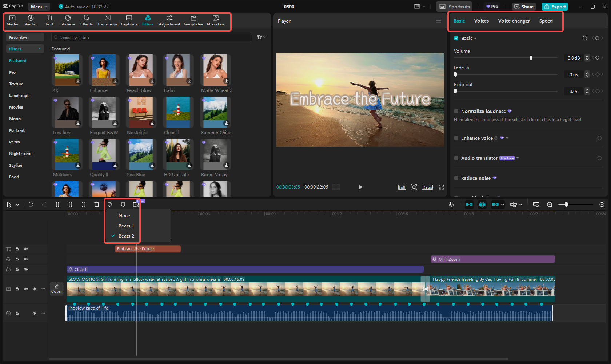
Task: Expand the filter sort dropdown
Action: [x=261, y=37]
